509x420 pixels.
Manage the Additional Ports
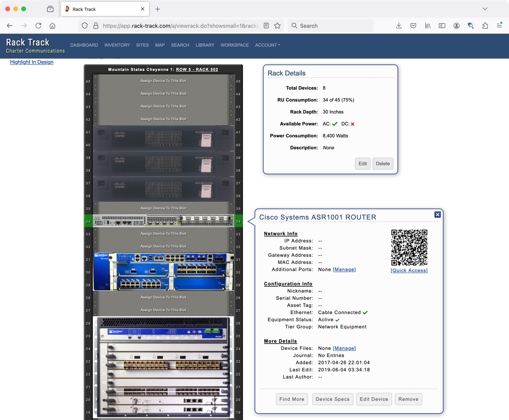[344, 270]
